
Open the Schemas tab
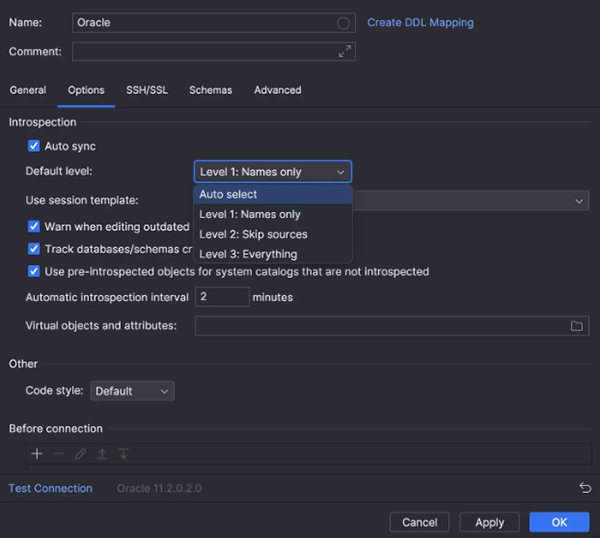tap(210, 90)
